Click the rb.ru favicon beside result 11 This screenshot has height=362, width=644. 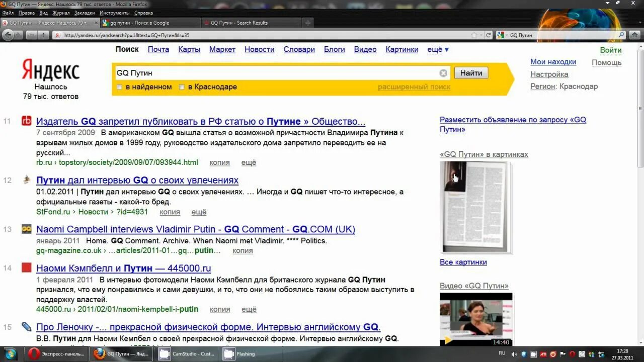coord(27,121)
